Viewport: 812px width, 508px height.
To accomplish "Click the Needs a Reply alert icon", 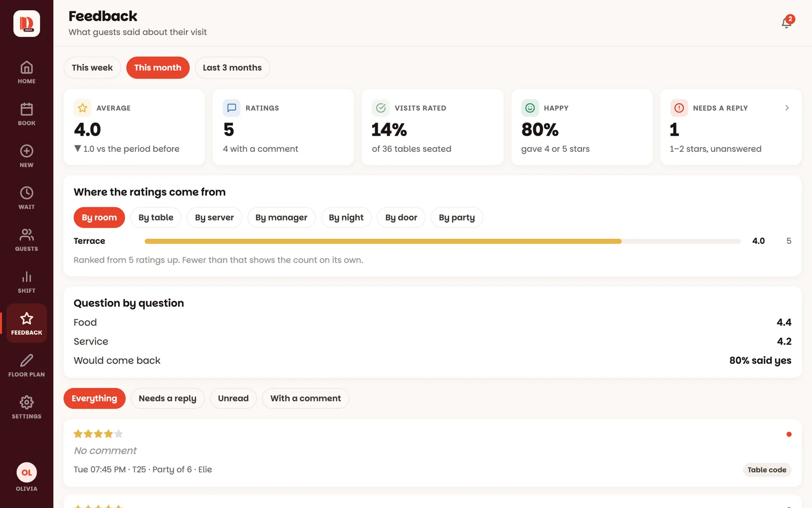I will tap(679, 108).
